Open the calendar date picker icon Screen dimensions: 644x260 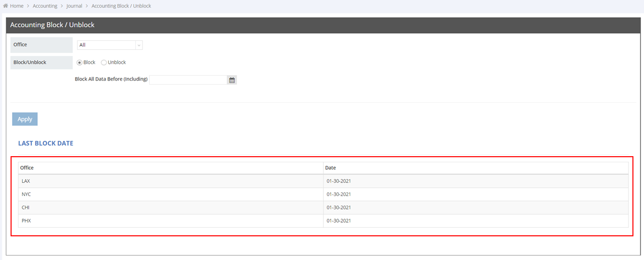tap(232, 80)
